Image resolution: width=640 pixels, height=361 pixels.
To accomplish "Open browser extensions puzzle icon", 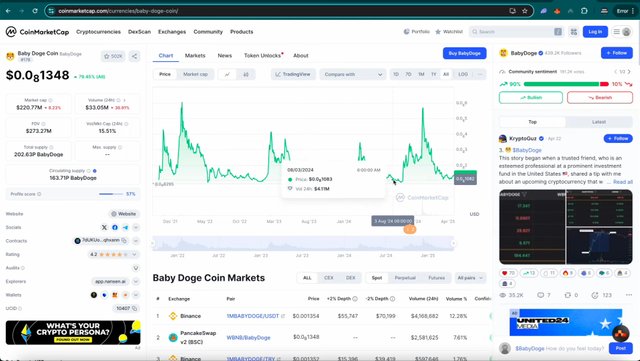I will 584,11.
